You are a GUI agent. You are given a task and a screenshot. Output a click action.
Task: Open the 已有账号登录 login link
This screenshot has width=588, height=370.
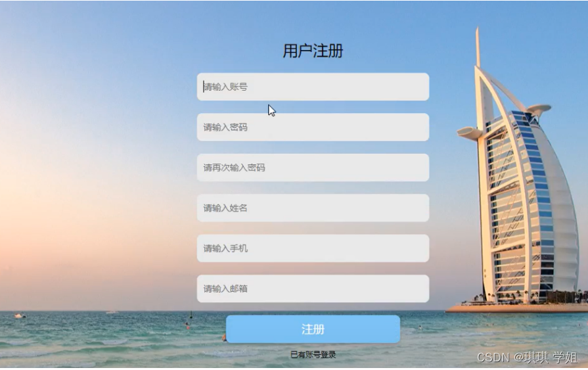point(313,355)
